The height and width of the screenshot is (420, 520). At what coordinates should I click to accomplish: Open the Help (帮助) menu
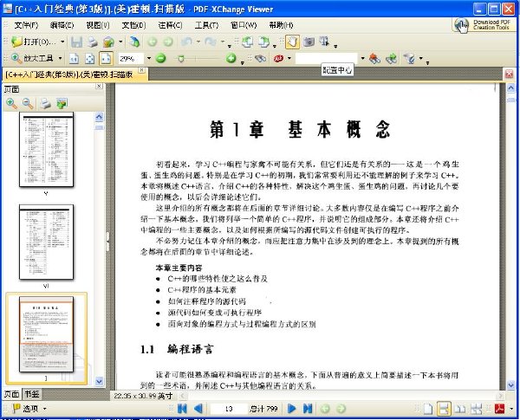click(281, 25)
